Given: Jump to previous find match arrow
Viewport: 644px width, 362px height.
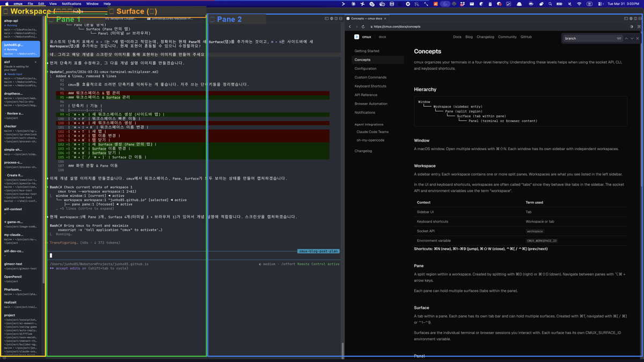Looking at the screenshot, I should (x=626, y=39).
